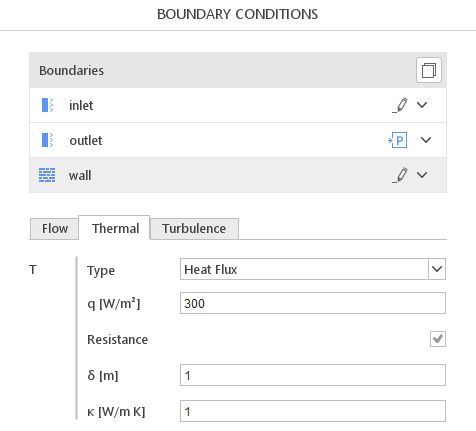Click the BOUNDARY CONDITIONS title
The image size is (476, 431).
(237, 14)
